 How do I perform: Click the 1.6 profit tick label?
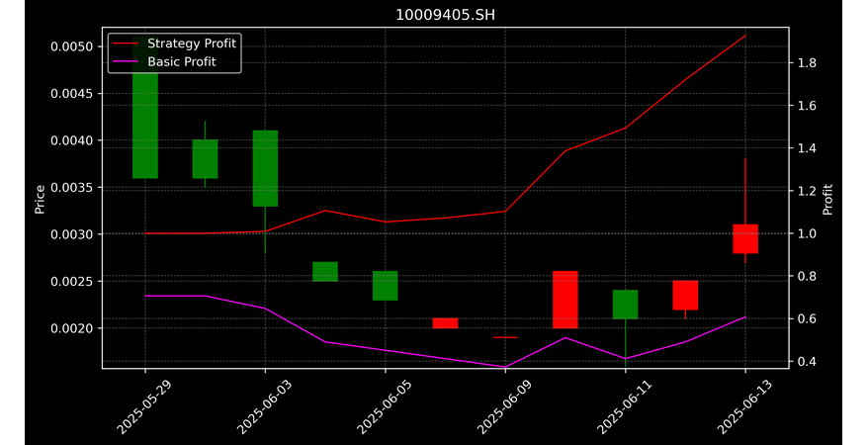[807, 106]
